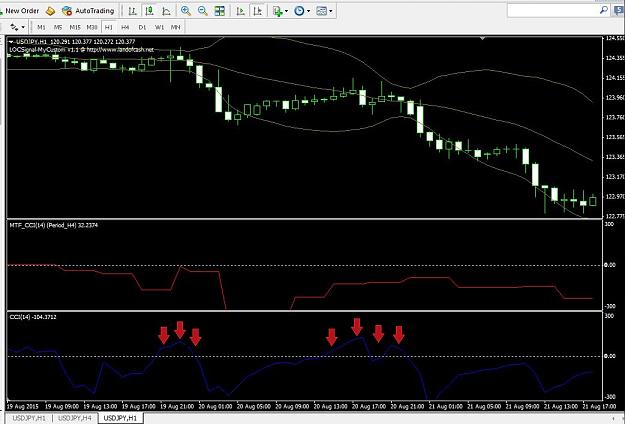
Task: Click the active USDJPY,H1 chart tab
Action: 120,418
